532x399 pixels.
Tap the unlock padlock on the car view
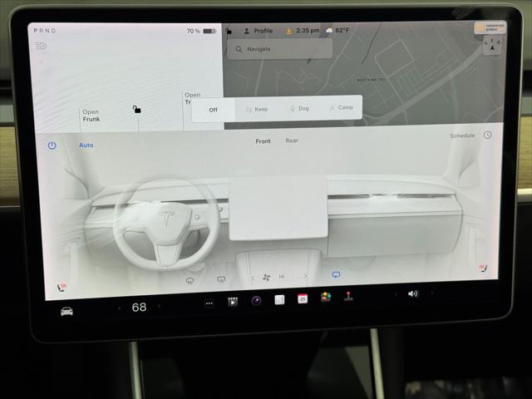click(x=136, y=109)
